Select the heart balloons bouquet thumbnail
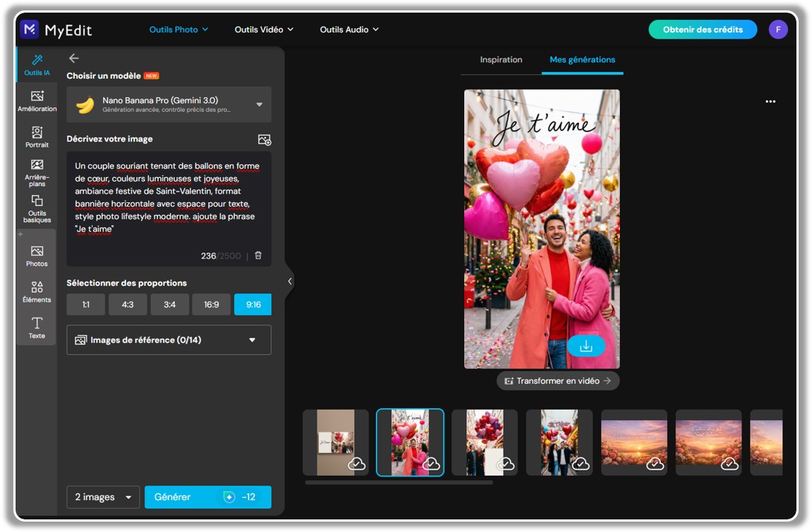 tap(485, 442)
